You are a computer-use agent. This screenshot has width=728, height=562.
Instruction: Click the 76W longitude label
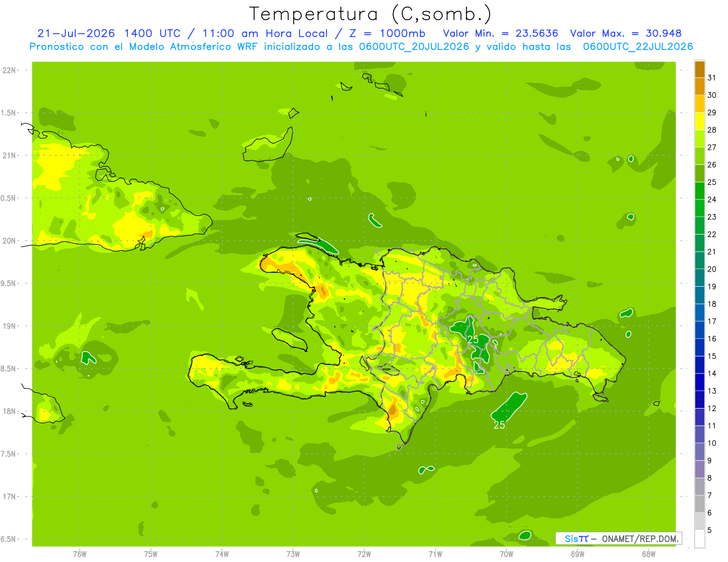click(x=79, y=554)
